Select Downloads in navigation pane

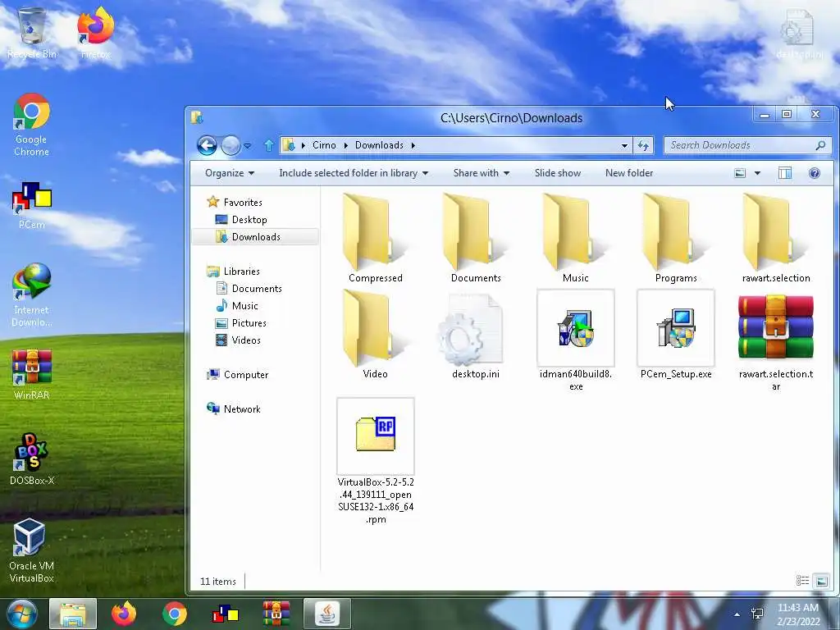pyautogui.click(x=256, y=237)
